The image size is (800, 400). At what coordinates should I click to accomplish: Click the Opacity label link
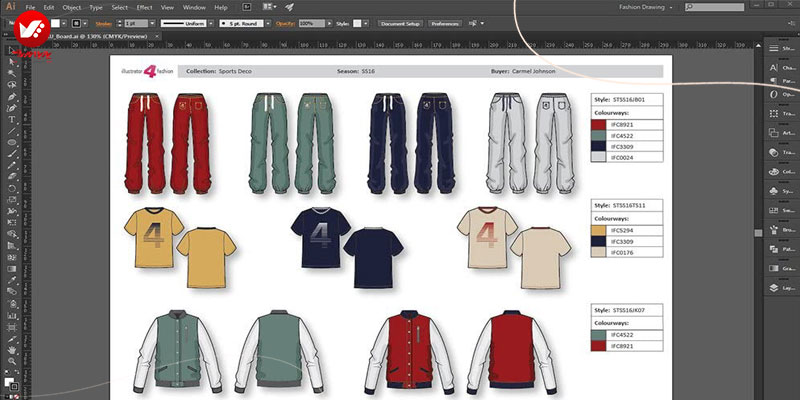point(286,23)
